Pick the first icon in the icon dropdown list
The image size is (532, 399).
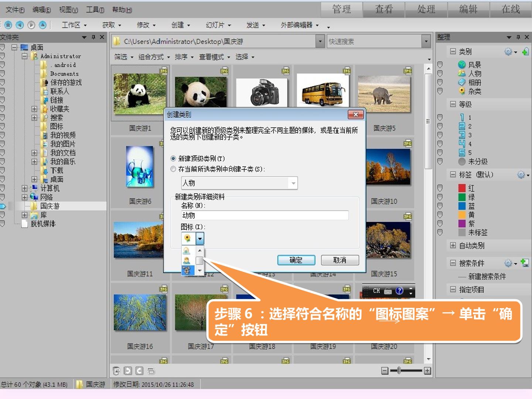187,251
